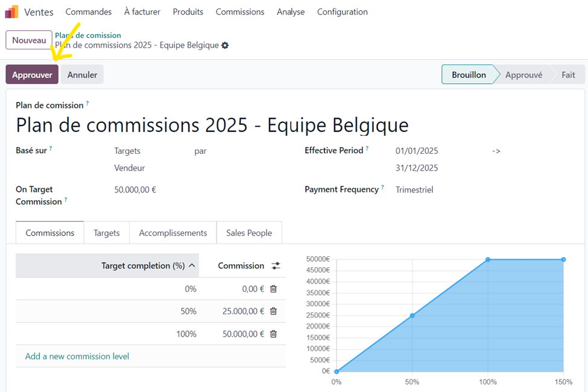Click the gear icon next to breadcrumb title
Image resolution: width=588 pixels, height=392 pixels.
(225, 45)
